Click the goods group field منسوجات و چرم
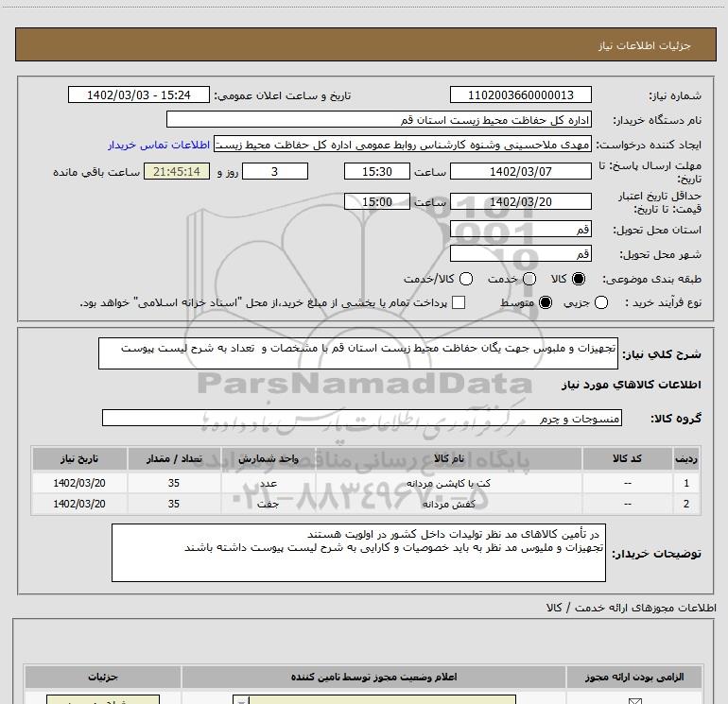728x704 pixels. pyautogui.click(x=362, y=418)
